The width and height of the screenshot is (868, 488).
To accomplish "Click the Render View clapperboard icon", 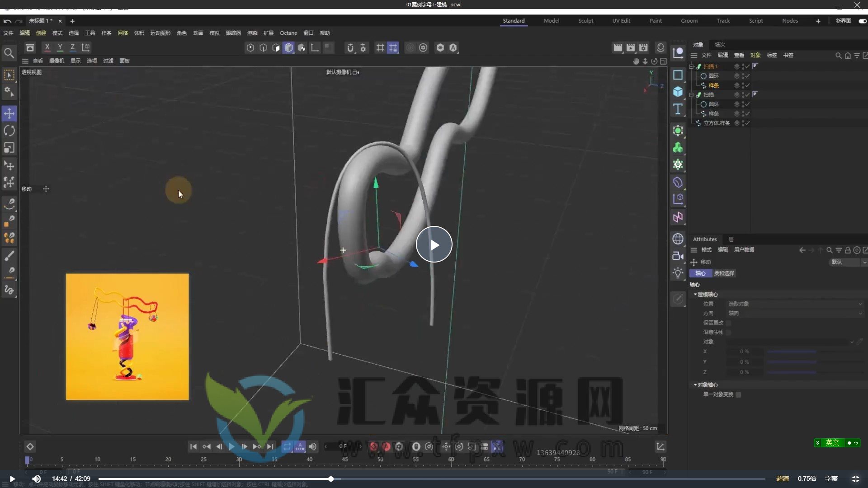I will [618, 47].
